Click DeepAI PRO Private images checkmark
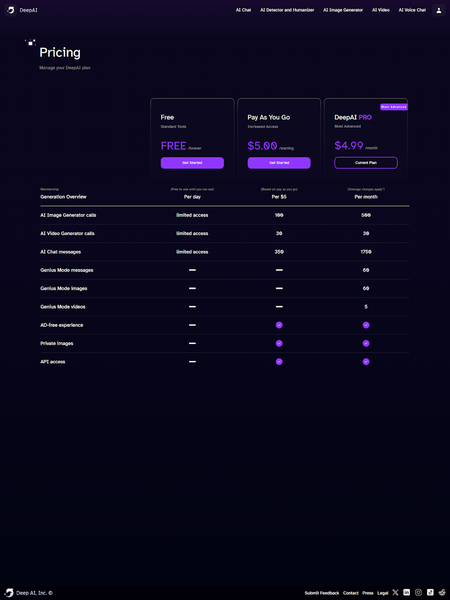This screenshot has width=450, height=600. tap(366, 343)
